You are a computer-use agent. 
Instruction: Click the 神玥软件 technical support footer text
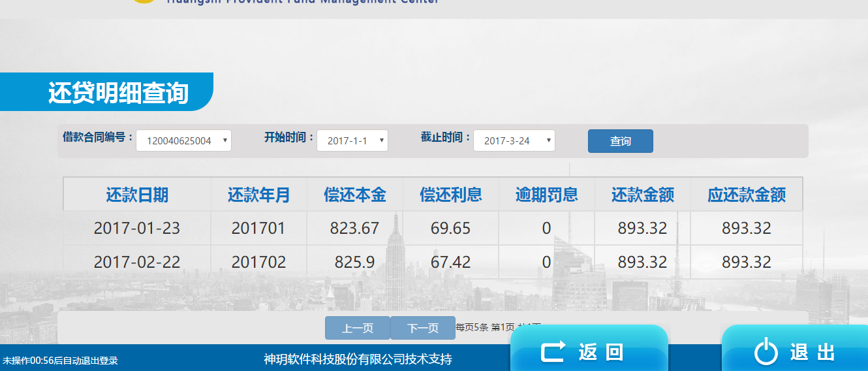358,359
